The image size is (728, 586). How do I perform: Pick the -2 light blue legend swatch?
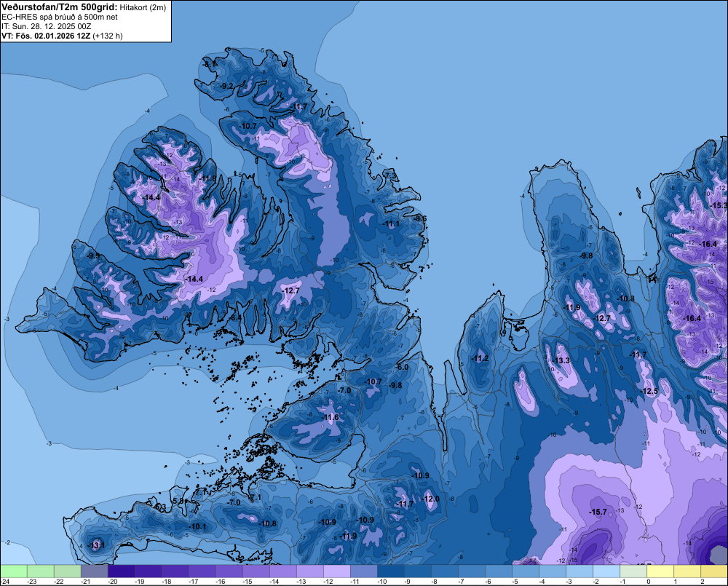(606, 571)
